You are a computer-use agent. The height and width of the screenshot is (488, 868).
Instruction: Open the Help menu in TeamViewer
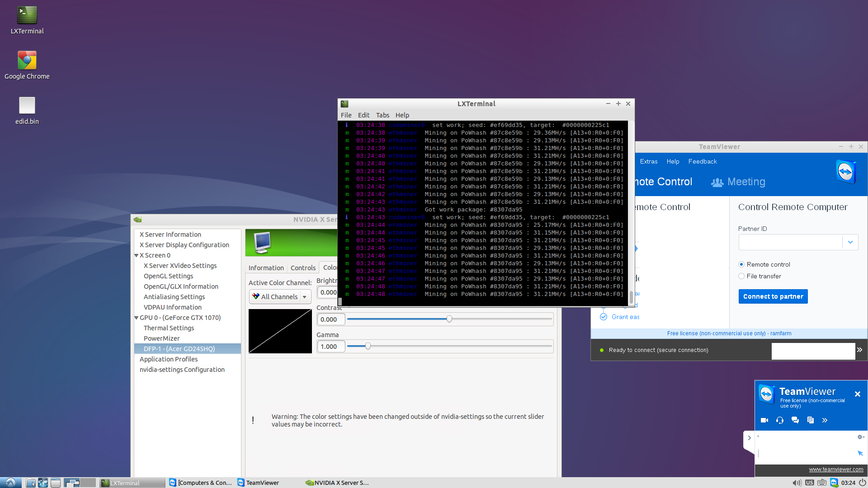coord(673,161)
